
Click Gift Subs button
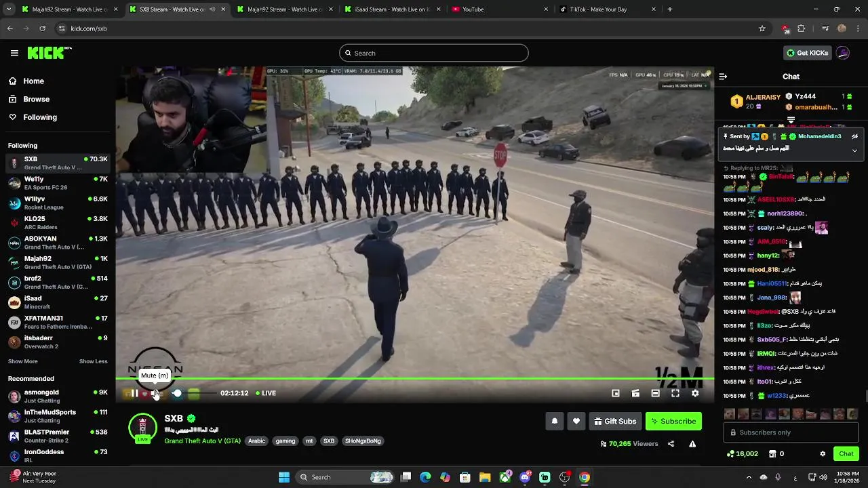[x=615, y=422]
